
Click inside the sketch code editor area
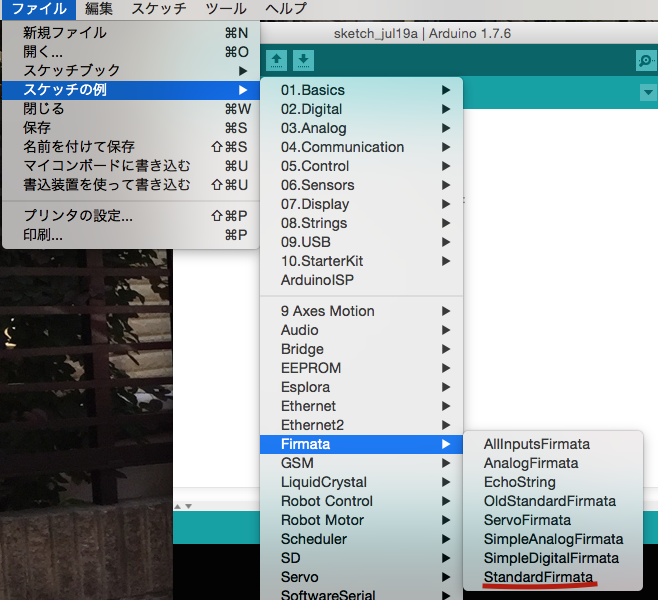(x=560, y=269)
